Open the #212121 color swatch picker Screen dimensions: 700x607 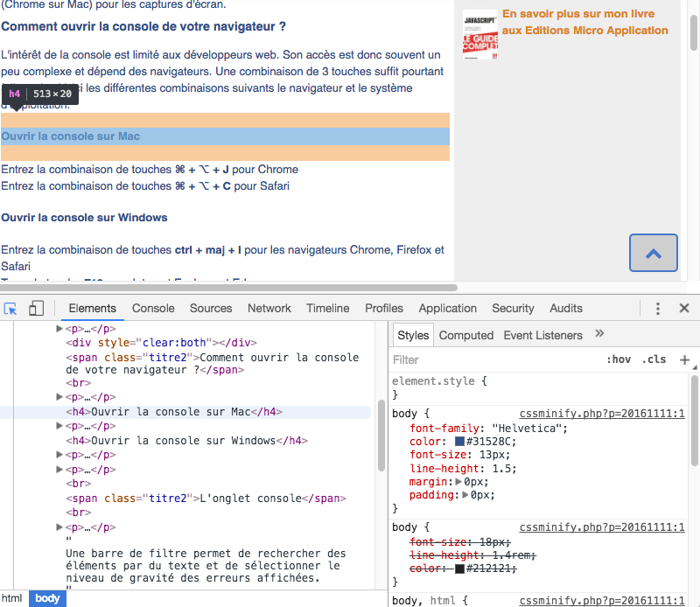(459, 569)
